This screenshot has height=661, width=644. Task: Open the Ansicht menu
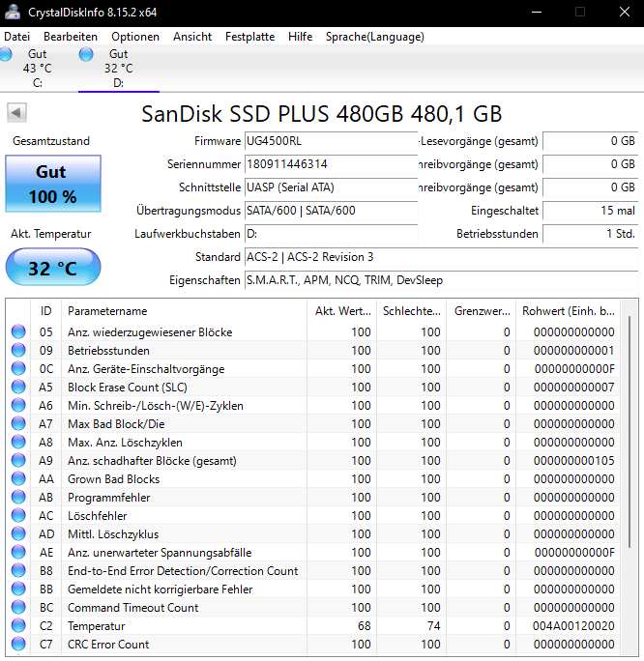tap(192, 37)
